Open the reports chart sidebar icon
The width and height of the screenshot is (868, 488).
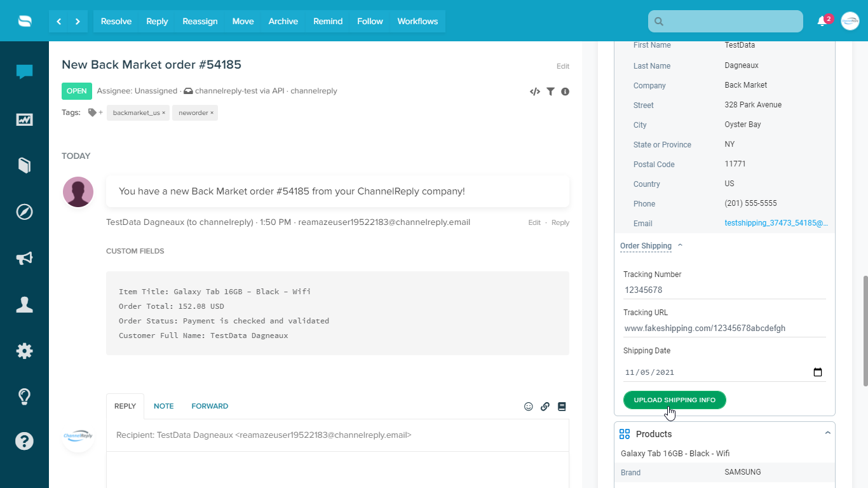[24, 119]
